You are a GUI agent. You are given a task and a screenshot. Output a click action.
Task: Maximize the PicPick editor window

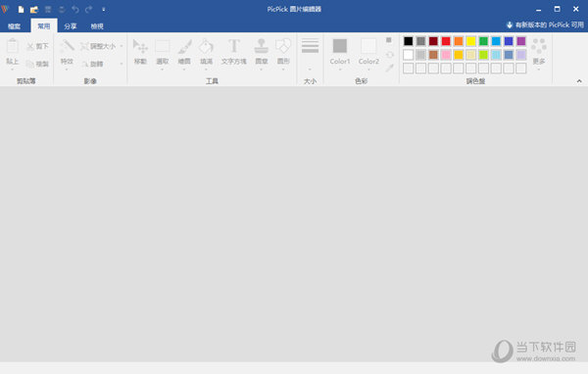point(558,9)
